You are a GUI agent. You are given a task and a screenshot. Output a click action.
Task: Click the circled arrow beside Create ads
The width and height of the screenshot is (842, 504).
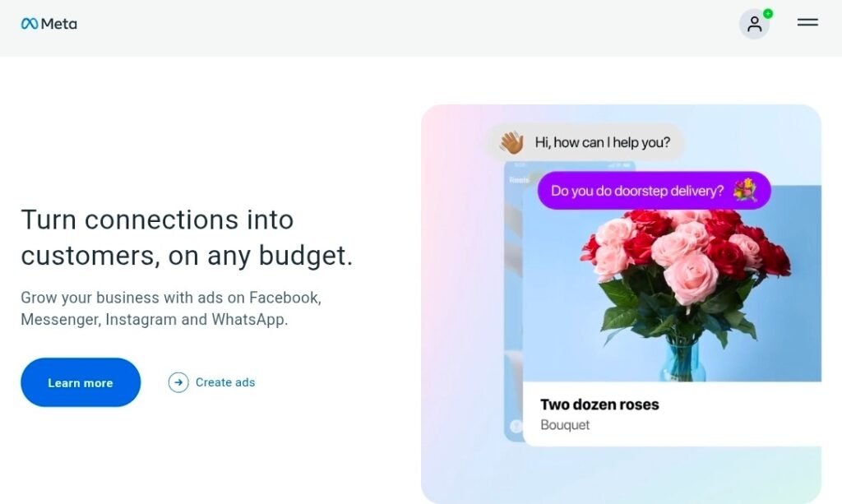click(x=178, y=382)
